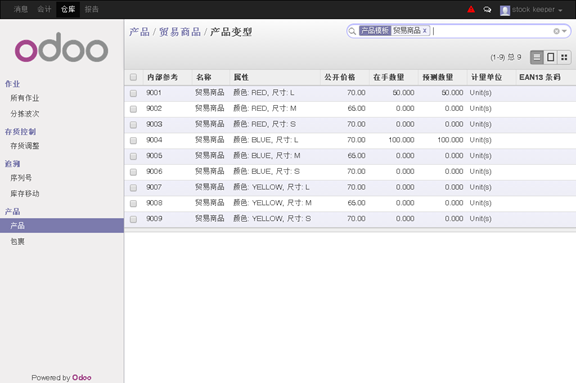
Task: Click the stock keeper user avatar
Action: [x=505, y=10]
